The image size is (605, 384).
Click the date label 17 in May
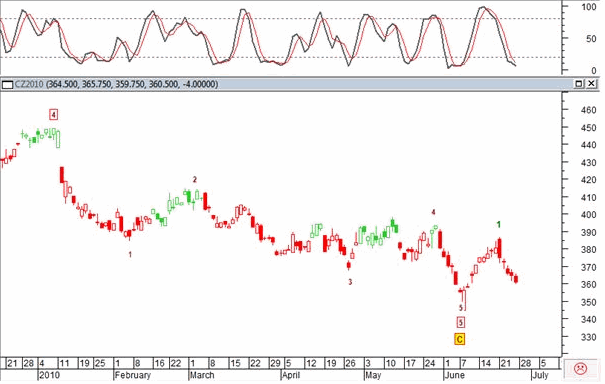pyautogui.click(x=411, y=364)
